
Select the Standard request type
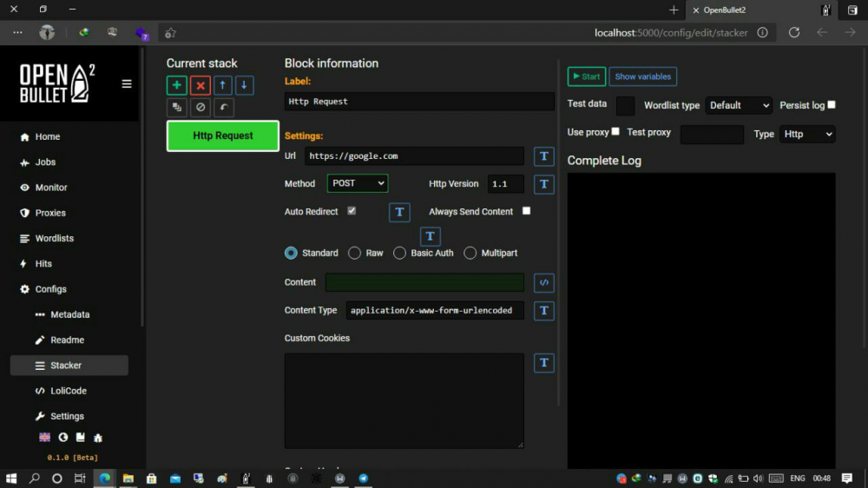[291, 254]
